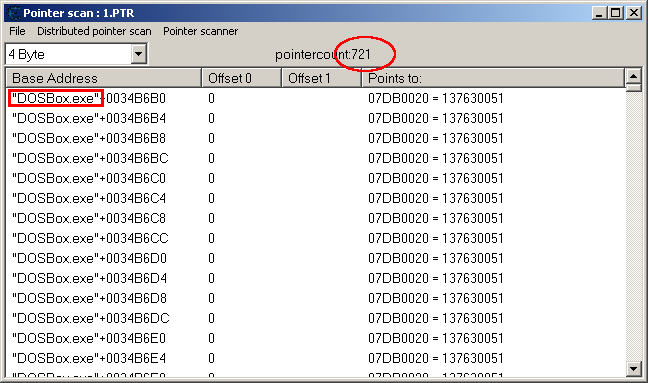Minimize the Pointer scan window
648x383 pixels.
[599, 13]
